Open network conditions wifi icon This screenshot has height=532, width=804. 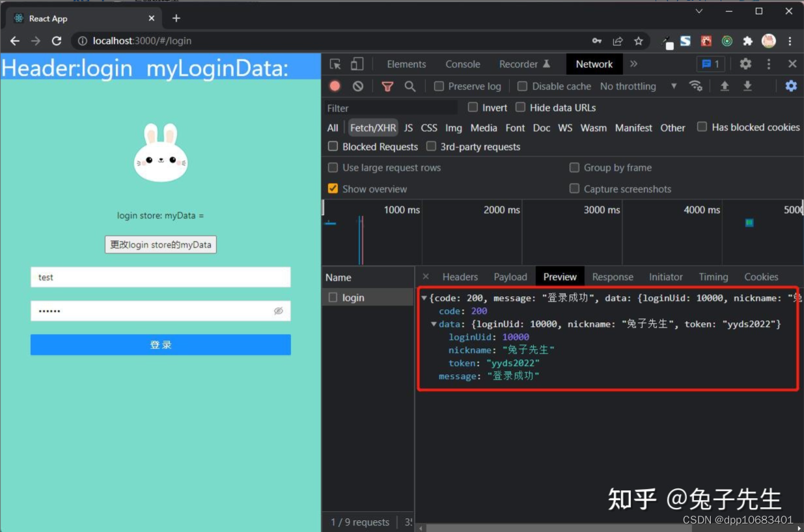pyautogui.click(x=696, y=86)
